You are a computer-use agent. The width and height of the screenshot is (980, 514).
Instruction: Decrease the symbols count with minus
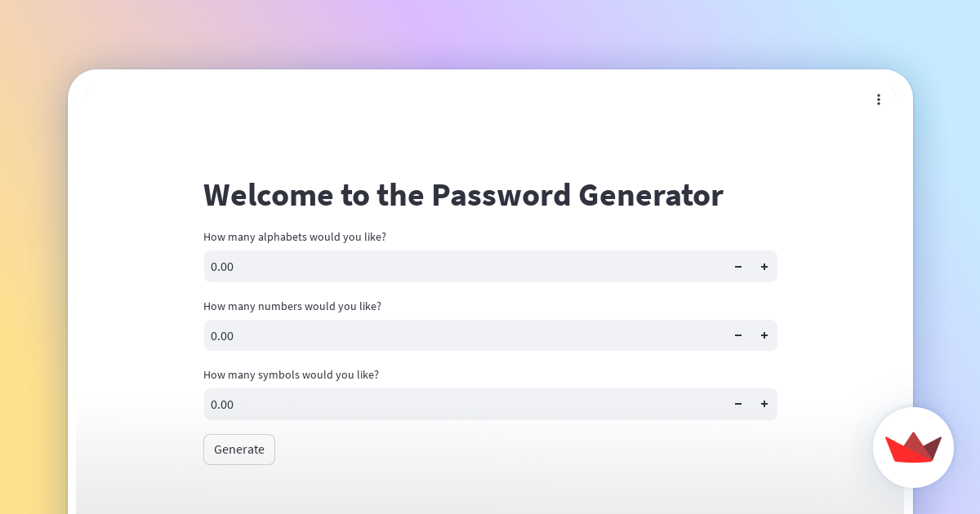(x=738, y=404)
